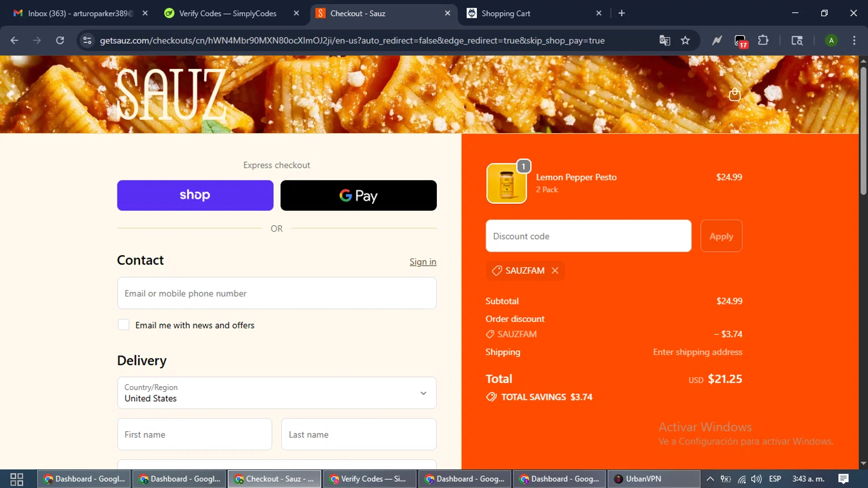868x488 pixels.
Task: Open Windows notification center icon
Action: point(843,479)
